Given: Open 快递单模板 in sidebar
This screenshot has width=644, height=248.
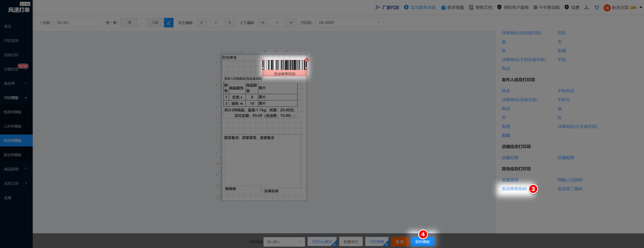Looking at the screenshot, I should pyautogui.click(x=12, y=112).
